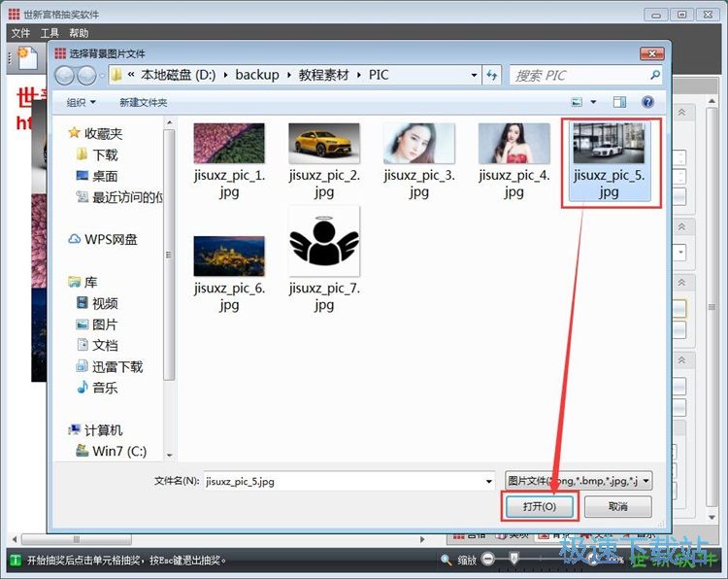Open the 帮助 menu in the main window
The height and width of the screenshot is (579, 728).
79,33
